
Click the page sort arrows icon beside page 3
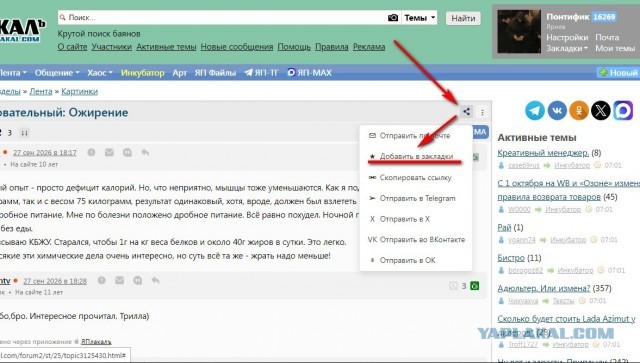point(24,133)
